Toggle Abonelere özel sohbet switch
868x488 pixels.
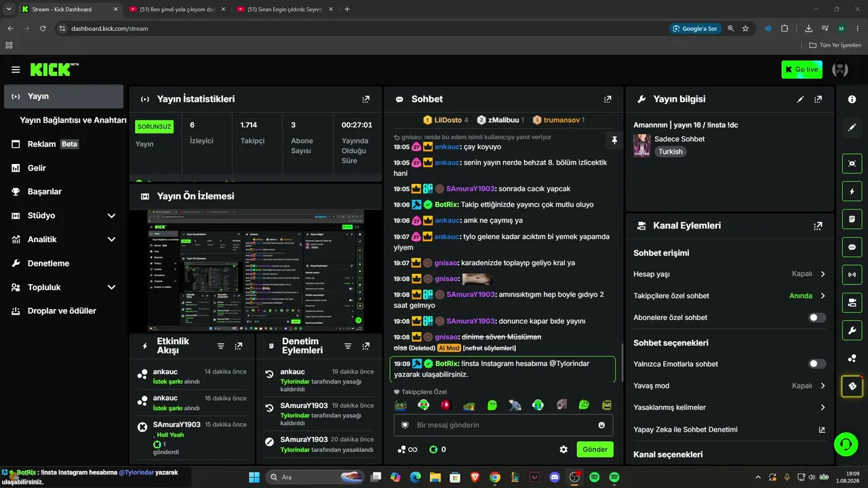coord(817,318)
